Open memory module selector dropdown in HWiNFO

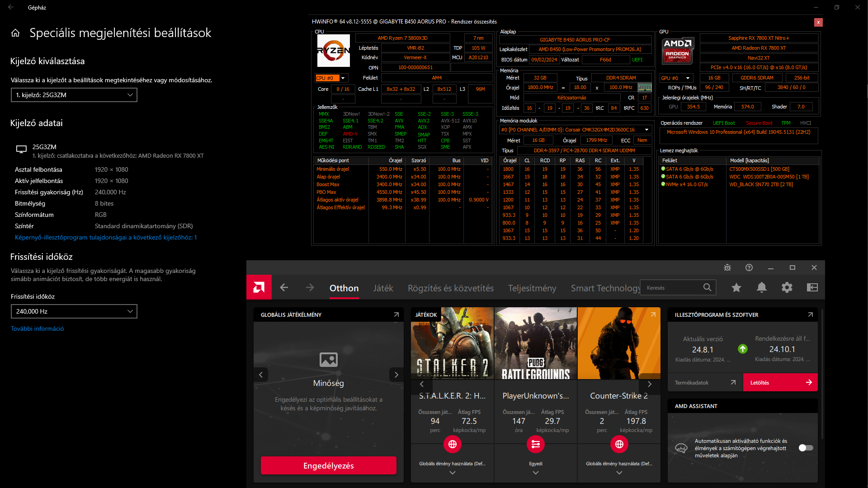pos(576,130)
